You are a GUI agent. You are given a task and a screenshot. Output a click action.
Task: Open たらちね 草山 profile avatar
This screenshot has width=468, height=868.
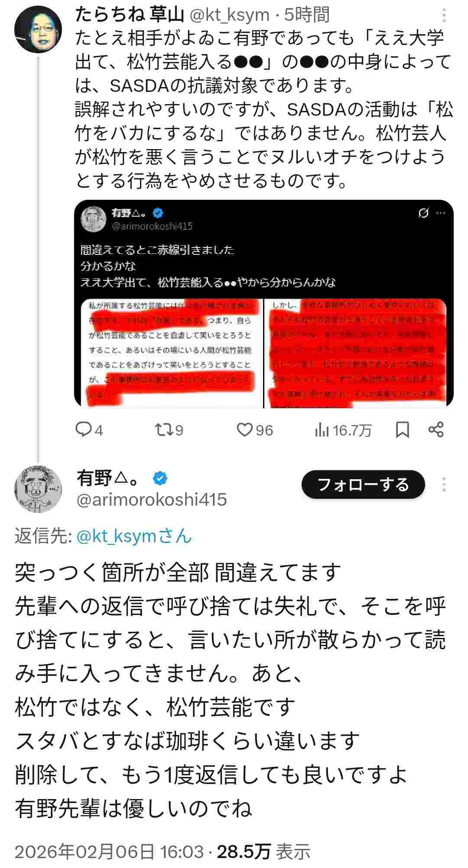[x=38, y=30]
